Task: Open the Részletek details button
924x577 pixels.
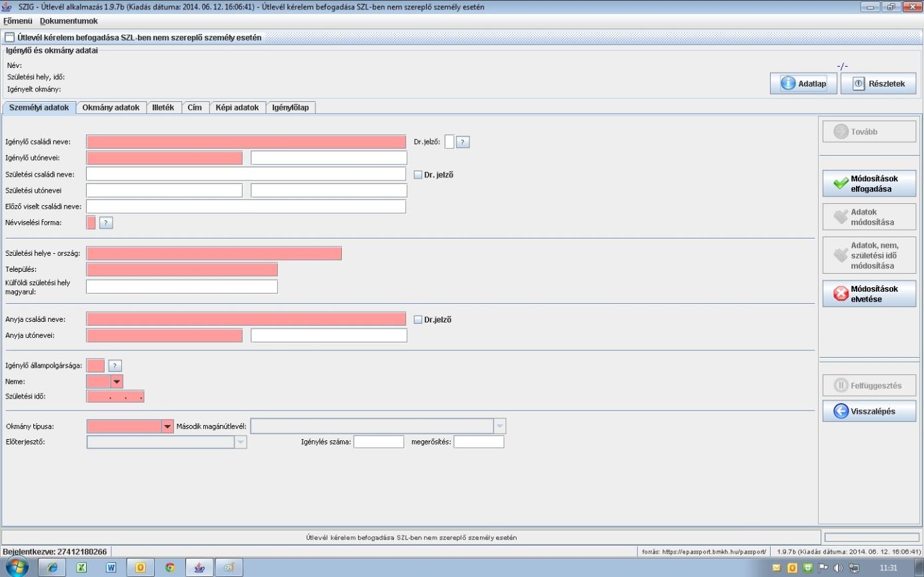Action: [x=878, y=84]
